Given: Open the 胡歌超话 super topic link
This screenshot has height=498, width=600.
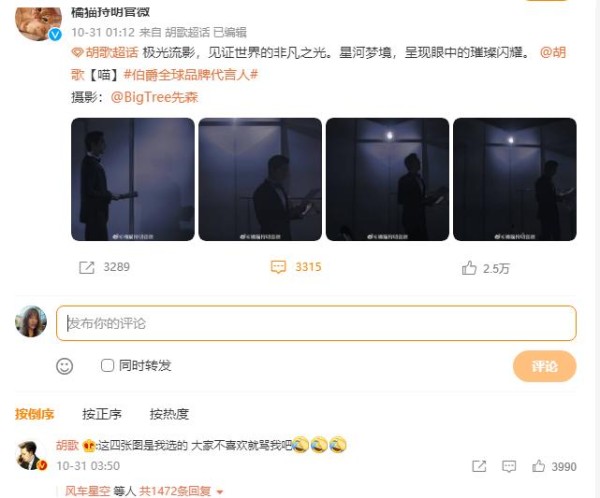Looking at the screenshot, I should coord(104,52).
